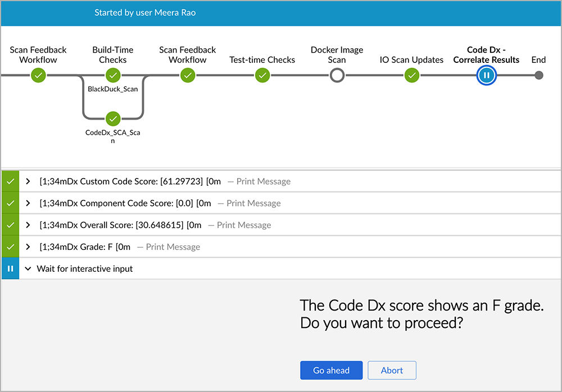Image resolution: width=562 pixels, height=392 pixels.
Task: Click the Test-time Checks green check icon
Action: click(262, 75)
